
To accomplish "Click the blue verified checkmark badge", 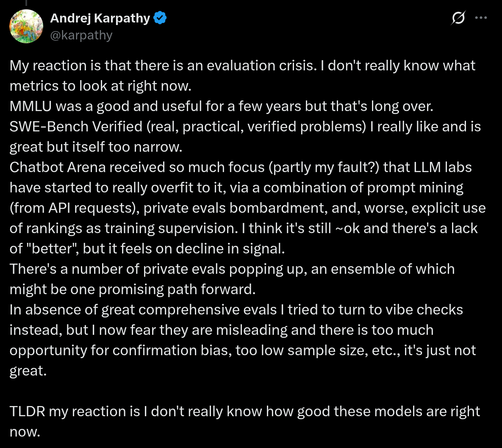I will (x=159, y=17).
